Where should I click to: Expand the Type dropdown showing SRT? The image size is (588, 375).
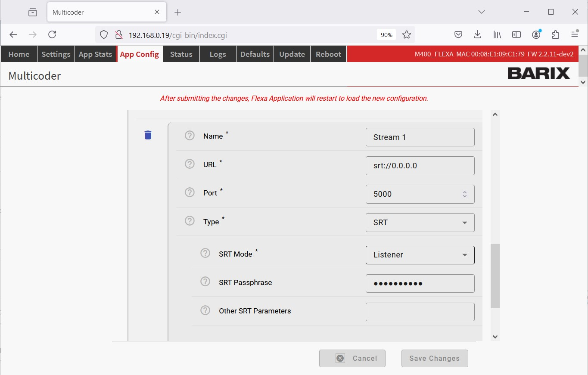coord(420,223)
